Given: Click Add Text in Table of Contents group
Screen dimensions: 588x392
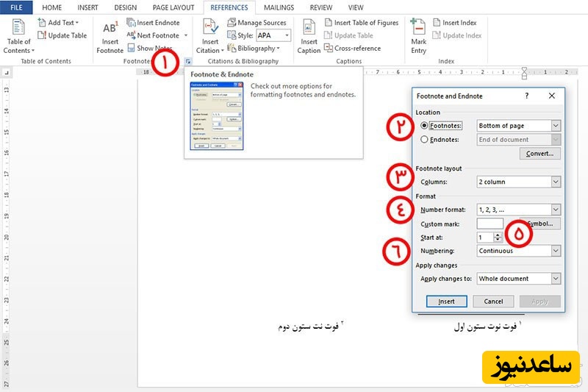Looking at the screenshot, I should 59,23.
